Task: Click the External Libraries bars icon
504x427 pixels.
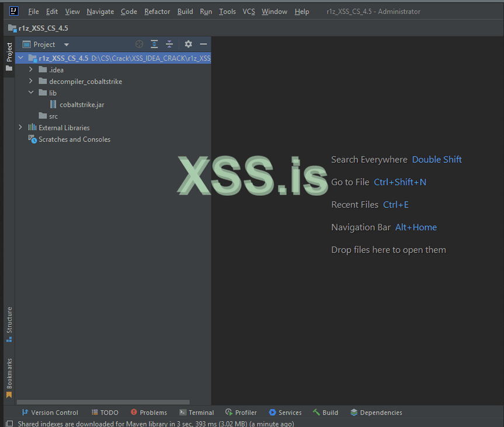Action: [32, 127]
